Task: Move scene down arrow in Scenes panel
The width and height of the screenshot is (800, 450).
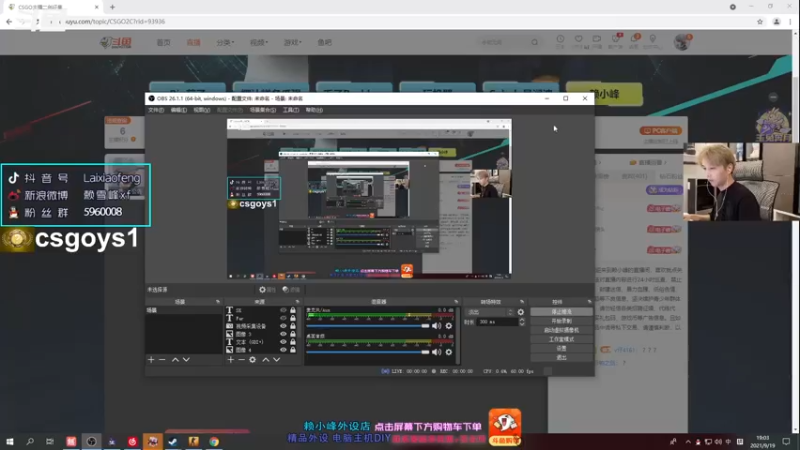Action: (x=186, y=360)
